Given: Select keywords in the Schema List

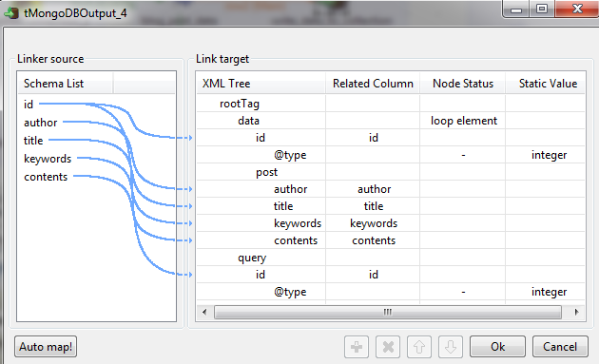Looking at the screenshot, I should pyautogui.click(x=48, y=159).
